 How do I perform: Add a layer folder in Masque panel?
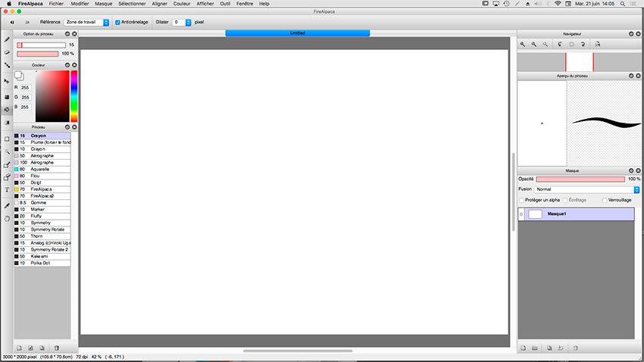535,348
